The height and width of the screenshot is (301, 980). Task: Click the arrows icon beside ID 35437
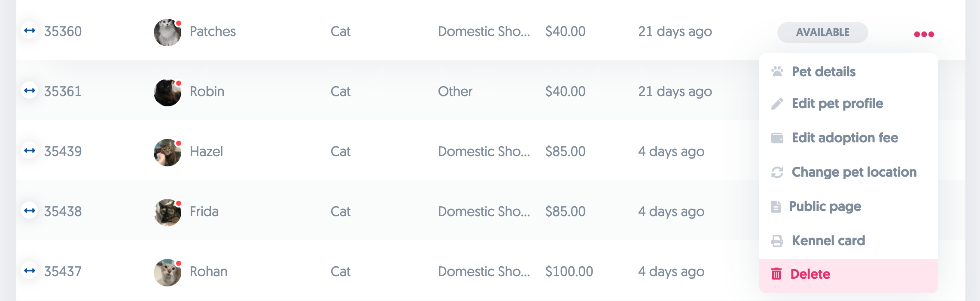click(x=30, y=271)
